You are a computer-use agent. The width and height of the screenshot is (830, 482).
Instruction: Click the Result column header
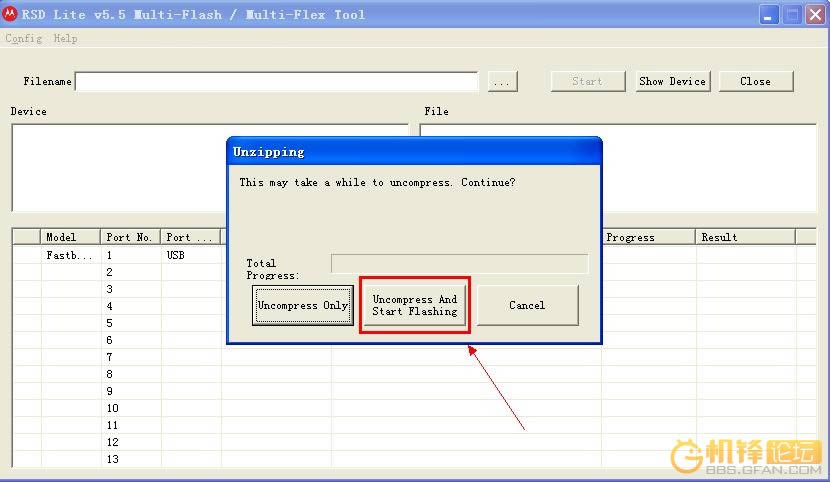click(x=745, y=237)
